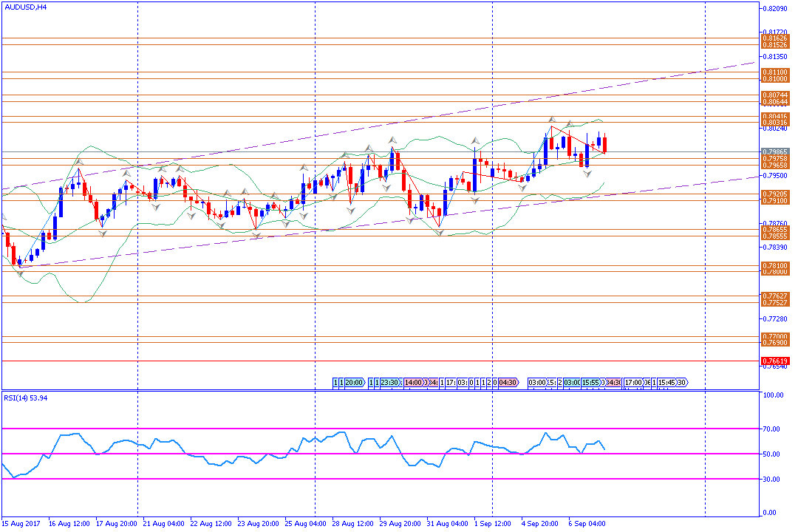Screen dimensions: 798x532
Task: Click the up fractal arrow above the highest candle
Action: tap(551, 118)
